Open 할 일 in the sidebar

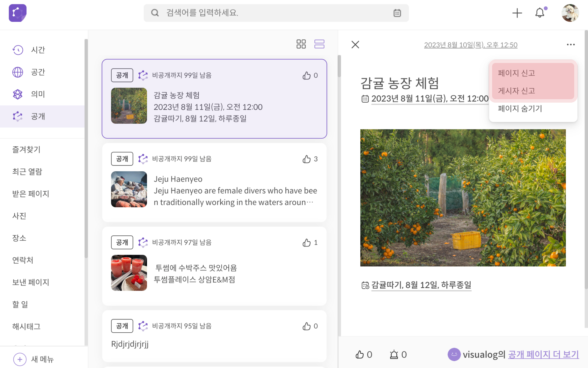pos(20,304)
